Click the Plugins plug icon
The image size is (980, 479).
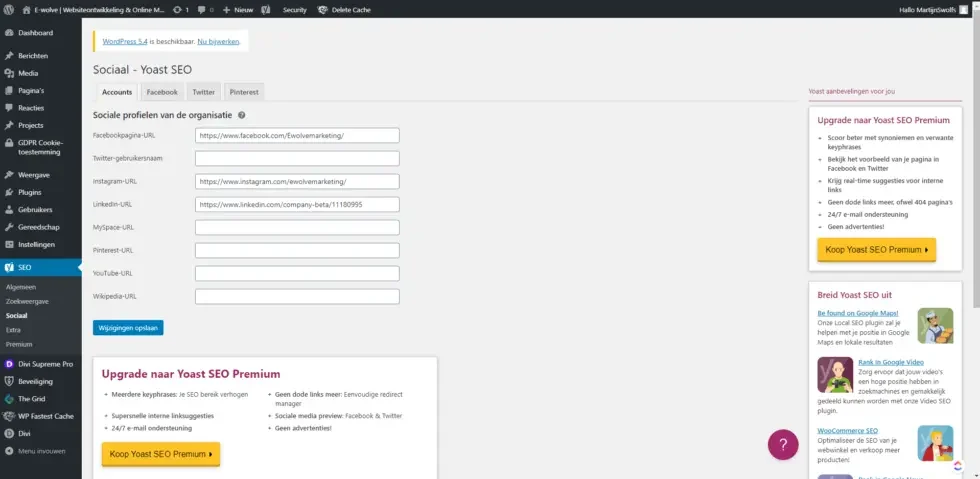[9, 192]
